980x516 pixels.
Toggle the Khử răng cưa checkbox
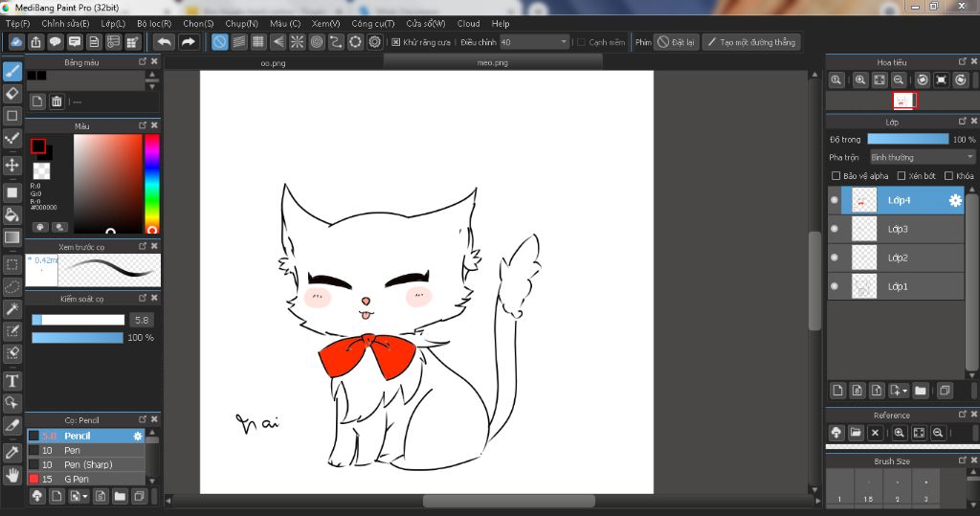395,42
